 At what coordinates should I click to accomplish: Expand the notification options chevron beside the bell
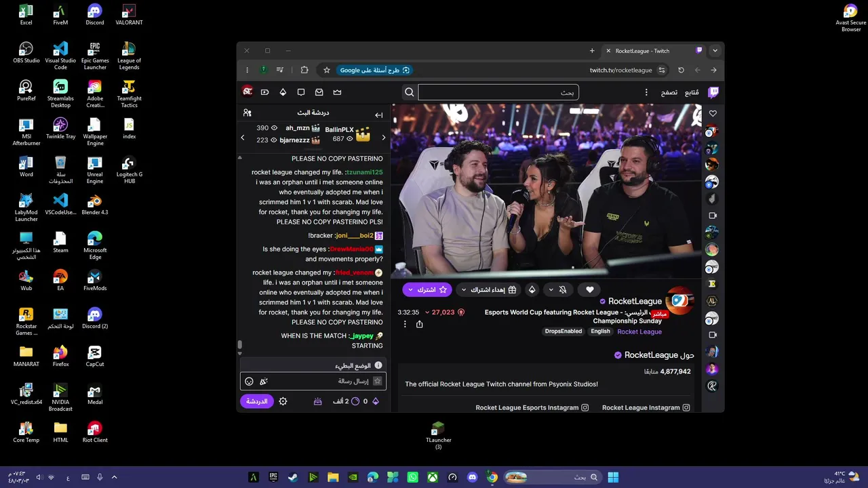551,289
